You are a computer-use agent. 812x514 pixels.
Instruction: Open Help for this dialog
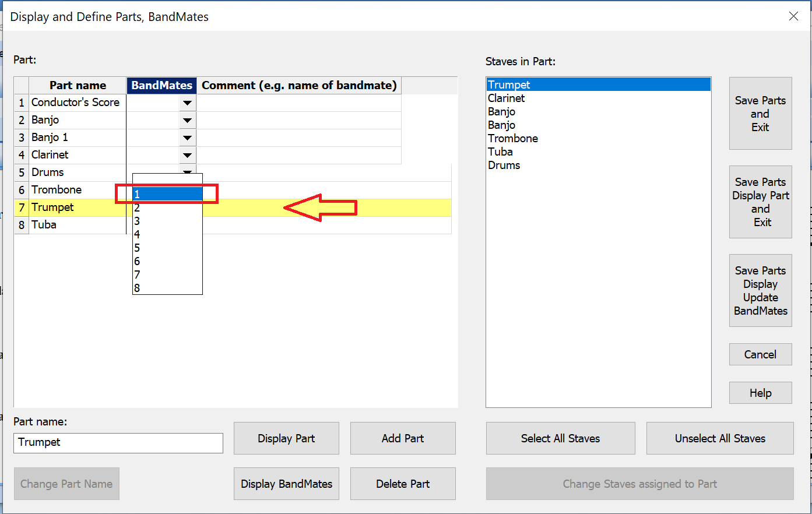coord(760,393)
